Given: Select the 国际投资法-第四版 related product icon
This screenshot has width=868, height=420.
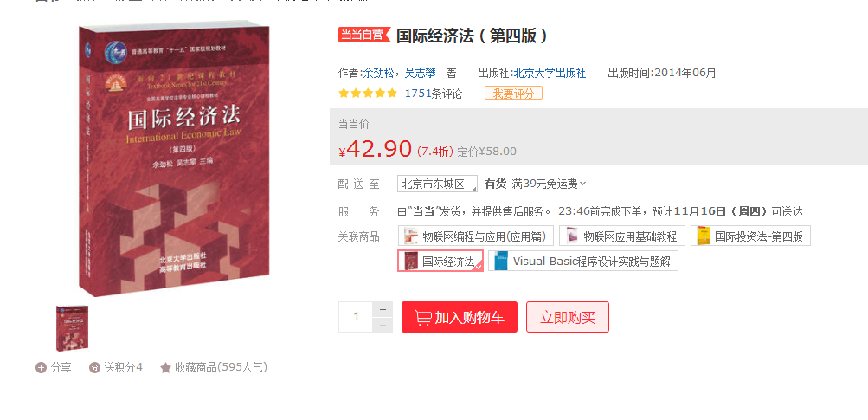Looking at the screenshot, I should (x=704, y=236).
